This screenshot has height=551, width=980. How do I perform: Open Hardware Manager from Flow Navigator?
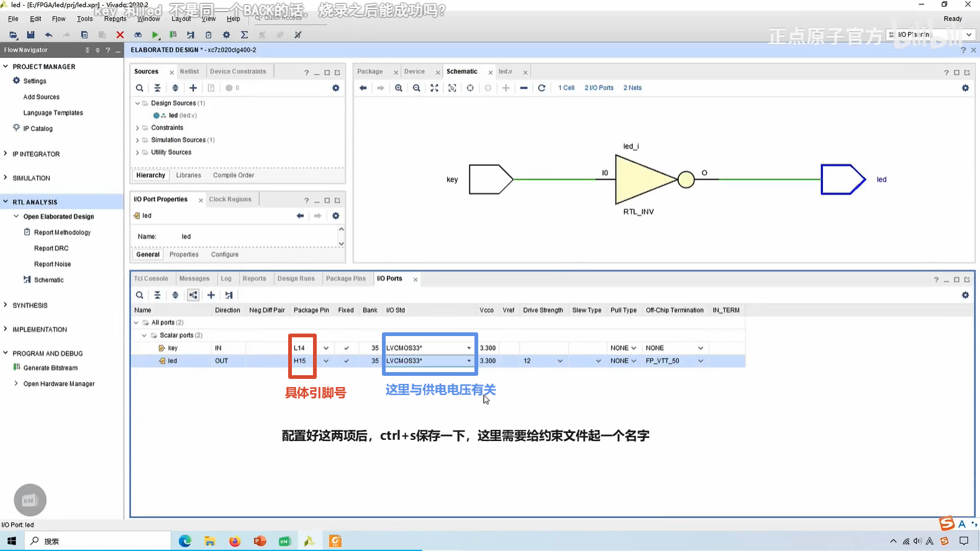[59, 384]
